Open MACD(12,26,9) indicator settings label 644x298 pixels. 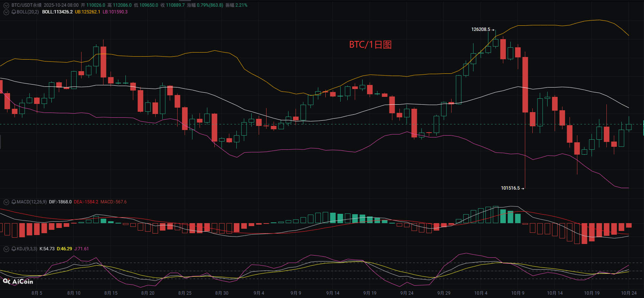point(32,202)
